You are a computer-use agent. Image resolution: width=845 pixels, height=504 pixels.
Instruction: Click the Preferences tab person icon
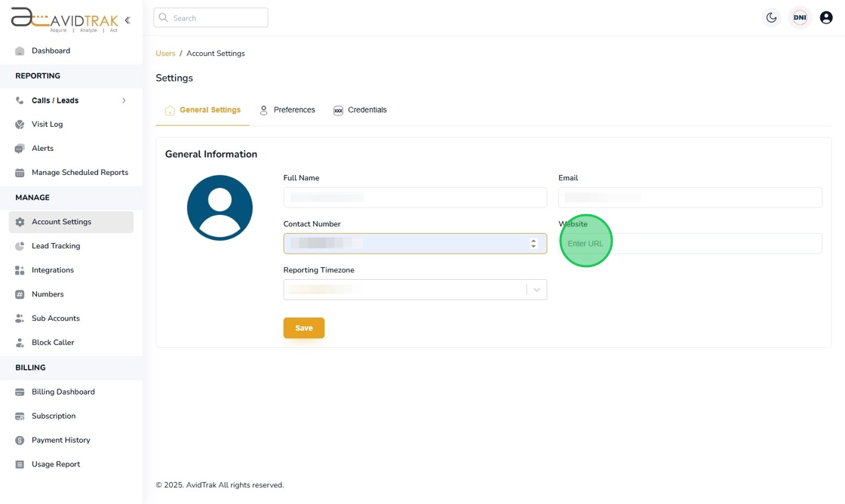coord(263,110)
